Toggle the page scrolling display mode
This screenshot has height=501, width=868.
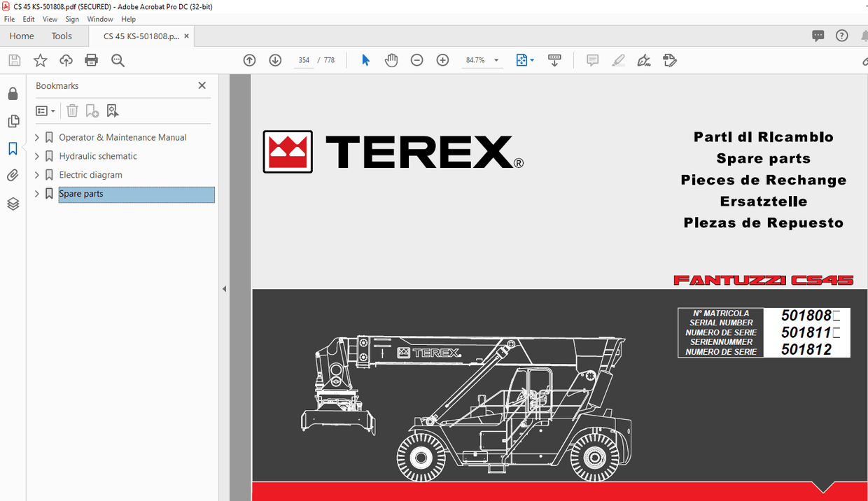click(x=554, y=60)
